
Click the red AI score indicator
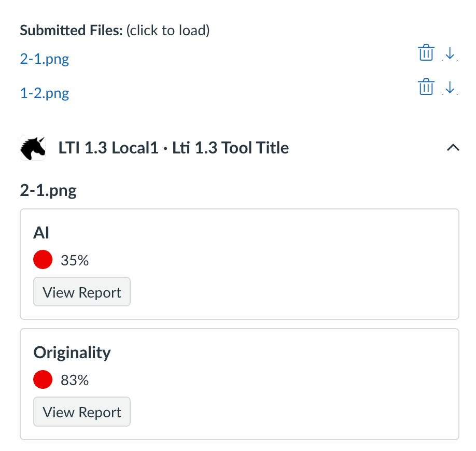point(43,259)
